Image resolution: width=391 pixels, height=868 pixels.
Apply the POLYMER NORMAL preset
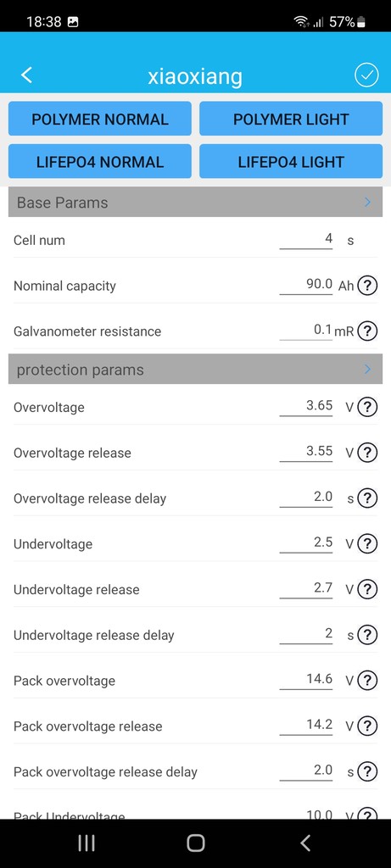[100, 119]
